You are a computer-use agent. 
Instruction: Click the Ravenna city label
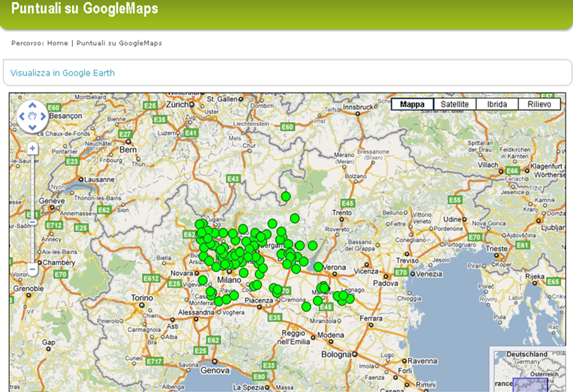(x=422, y=361)
